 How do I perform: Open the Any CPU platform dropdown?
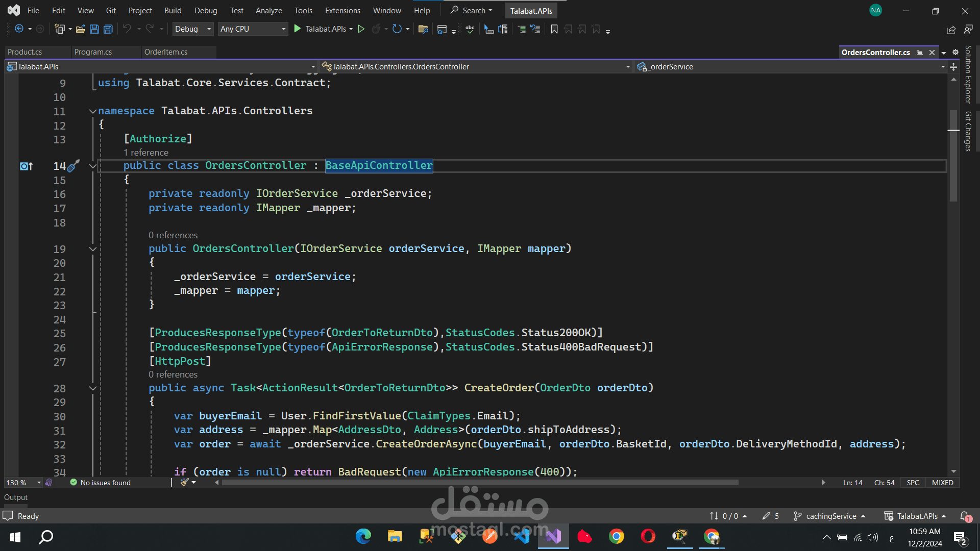(x=253, y=29)
